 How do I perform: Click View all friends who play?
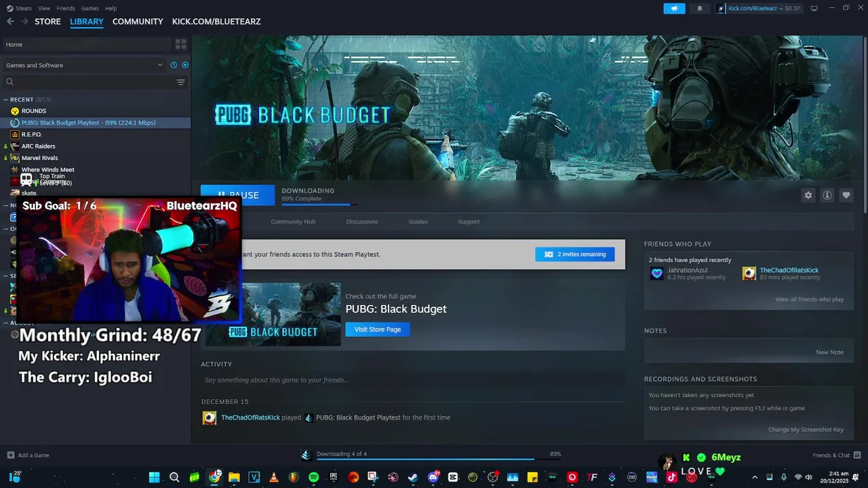(809, 300)
